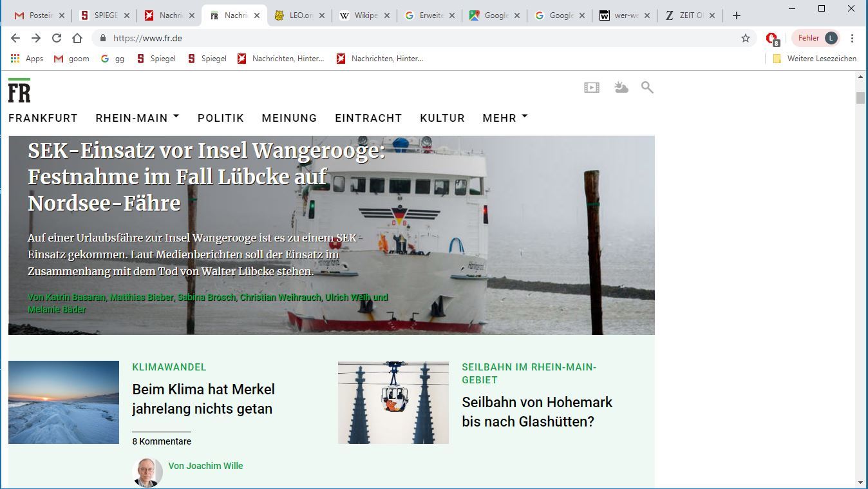Open the icy sunset article thumbnail

point(64,402)
